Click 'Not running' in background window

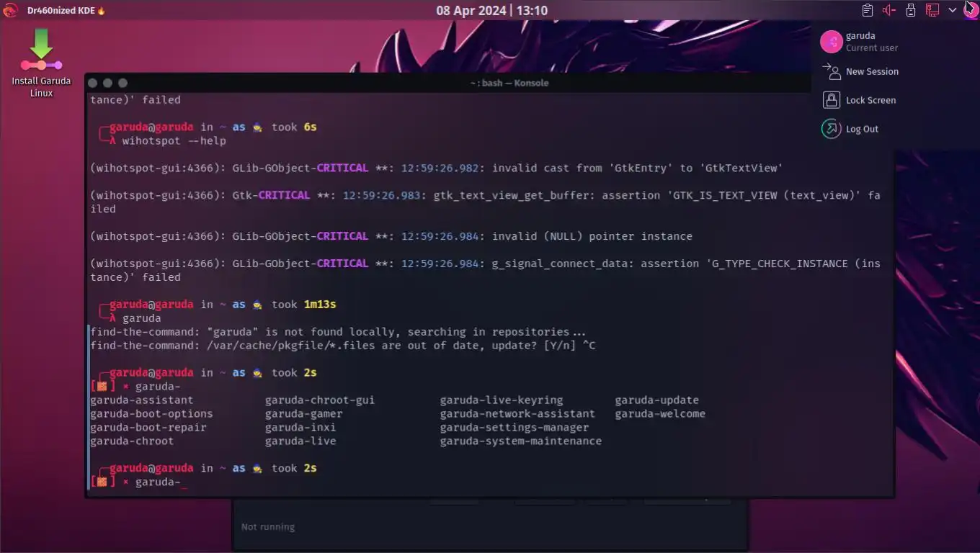point(268,527)
